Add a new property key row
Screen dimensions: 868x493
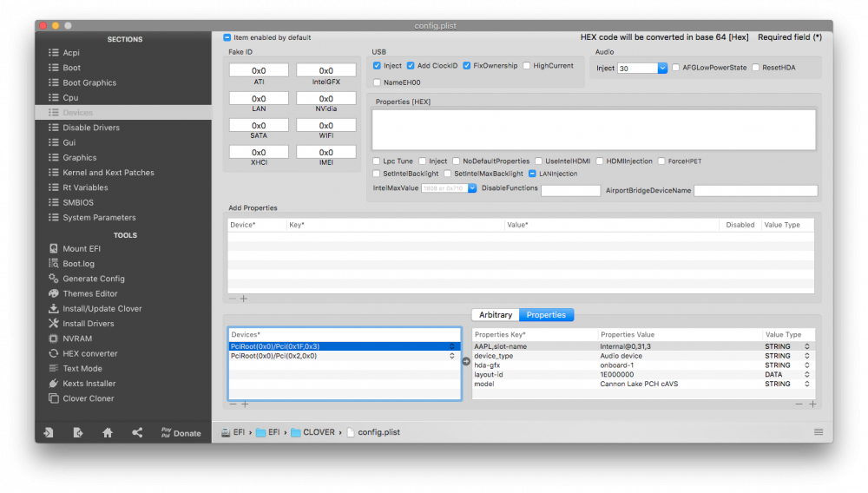812,404
